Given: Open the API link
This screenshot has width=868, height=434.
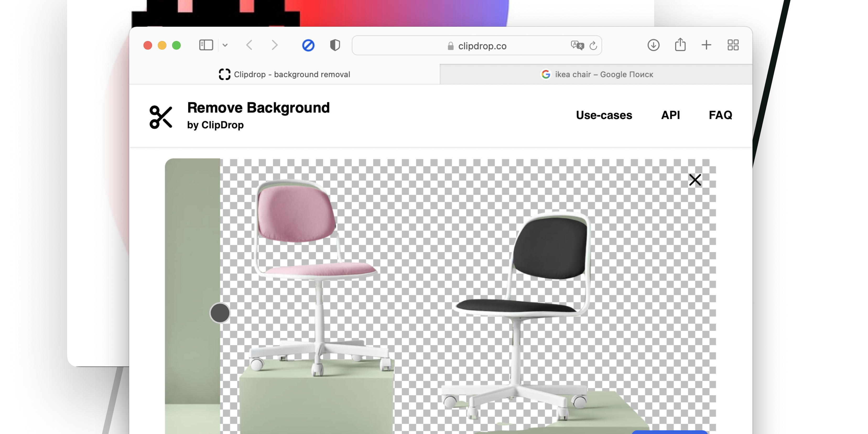Looking at the screenshot, I should coord(671,115).
